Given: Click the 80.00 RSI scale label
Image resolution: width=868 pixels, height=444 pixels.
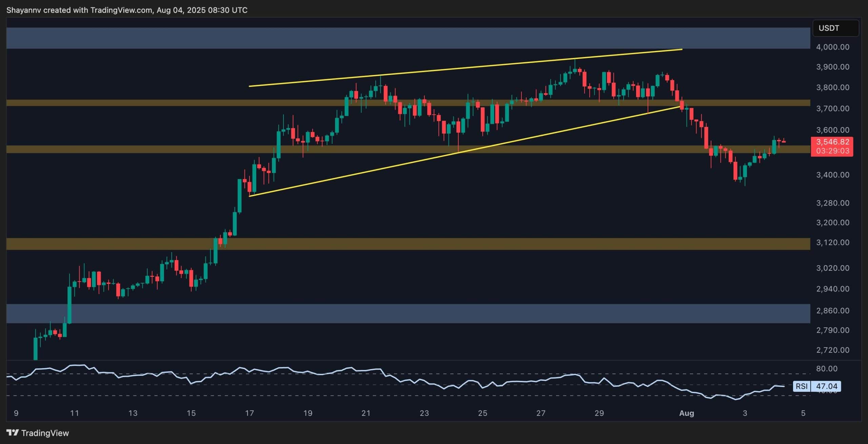Looking at the screenshot, I should point(827,369).
